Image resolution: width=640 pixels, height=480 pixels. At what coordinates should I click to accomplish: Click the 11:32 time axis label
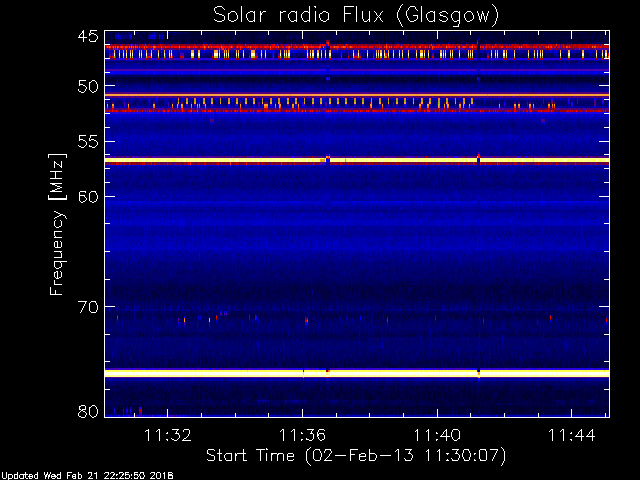(168, 435)
